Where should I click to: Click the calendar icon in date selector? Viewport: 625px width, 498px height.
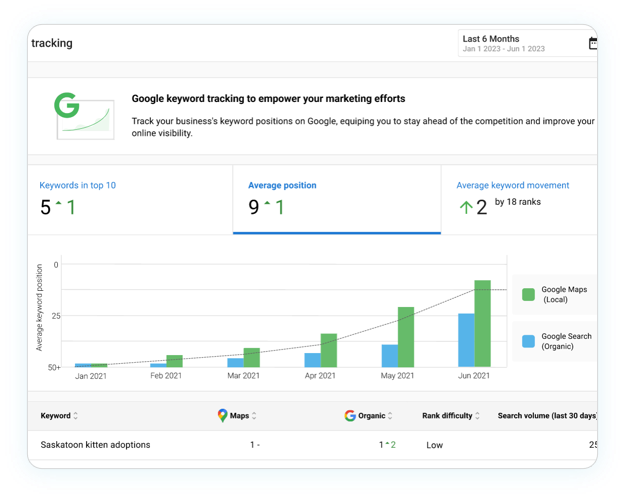[593, 43]
